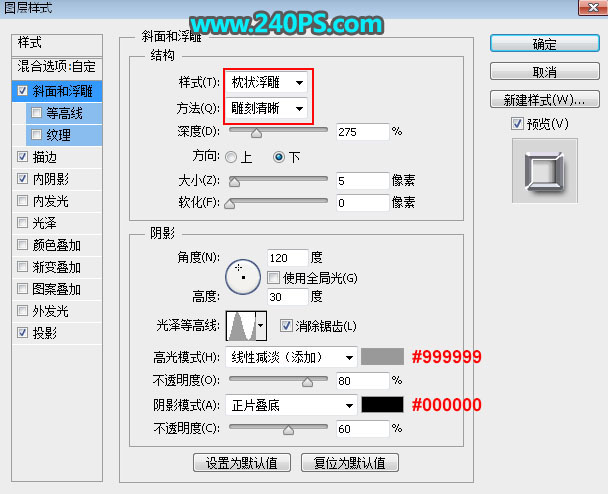Viewport: 608px width, 494px height.
Task: Click the 深度 value field 275
Action: (363, 132)
